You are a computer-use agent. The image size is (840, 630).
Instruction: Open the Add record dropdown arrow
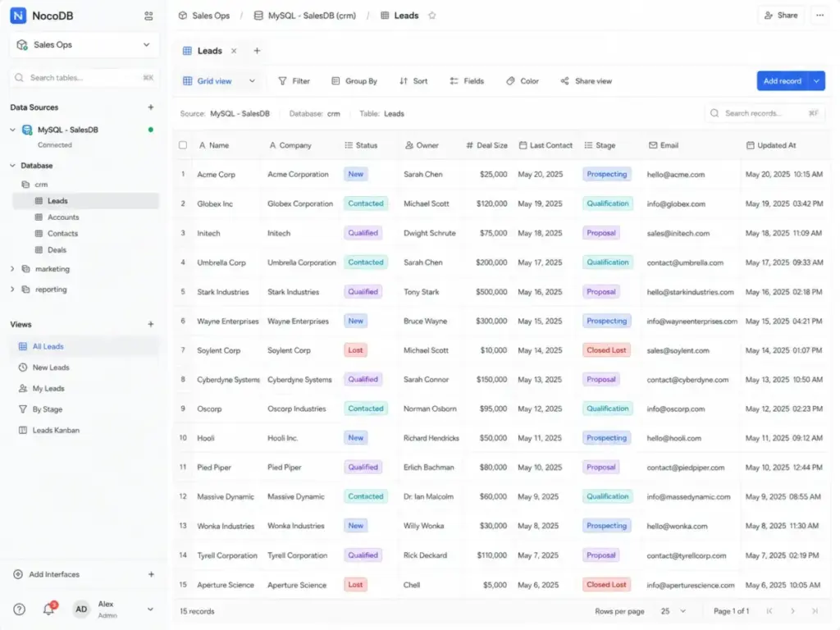(x=816, y=81)
